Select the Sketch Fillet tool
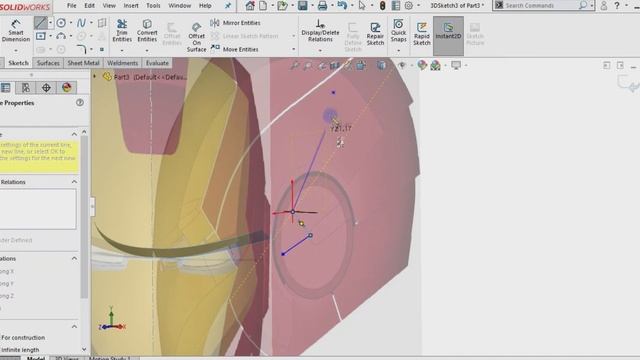The width and height of the screenshot is (640, 360). click(x=81, y=49)
